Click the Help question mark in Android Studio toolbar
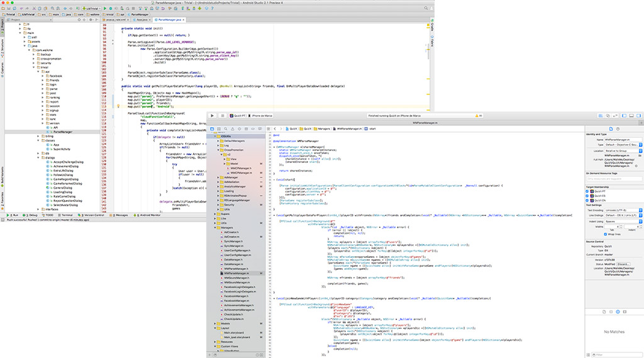 click(213, 8)
